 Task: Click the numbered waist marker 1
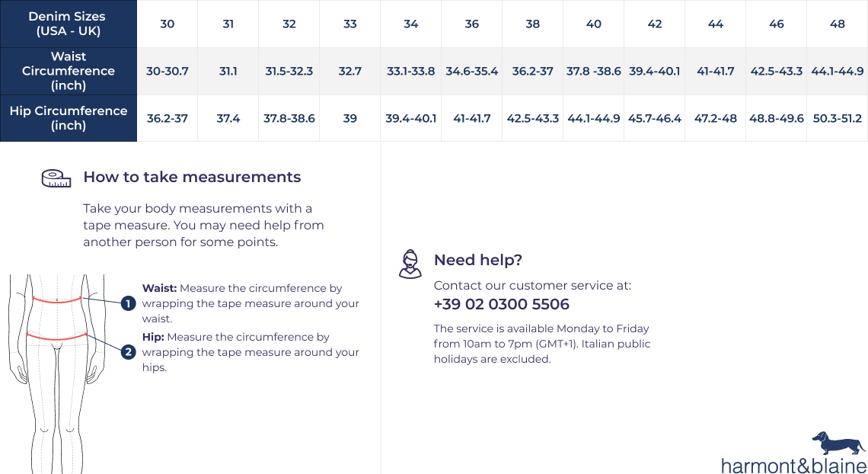point(129,303)
